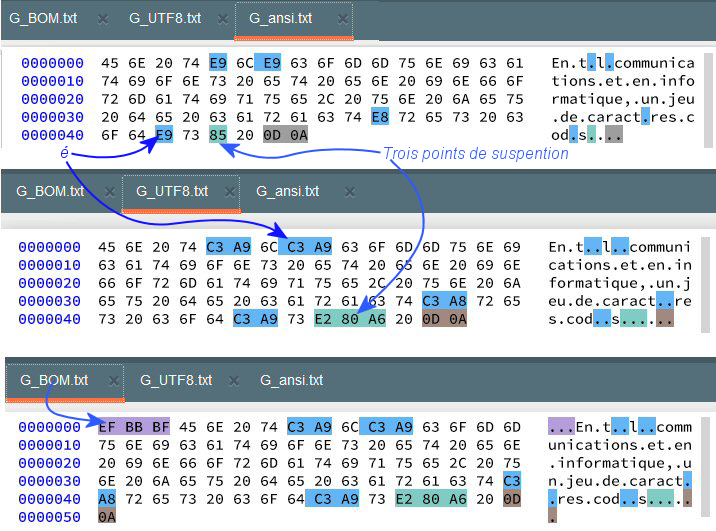Click the green E2 80 A6 bytes in middle panel
Image resolution: width=716 pixels, height=531 pixels.
pyautogui.click(x=350, y=319)
